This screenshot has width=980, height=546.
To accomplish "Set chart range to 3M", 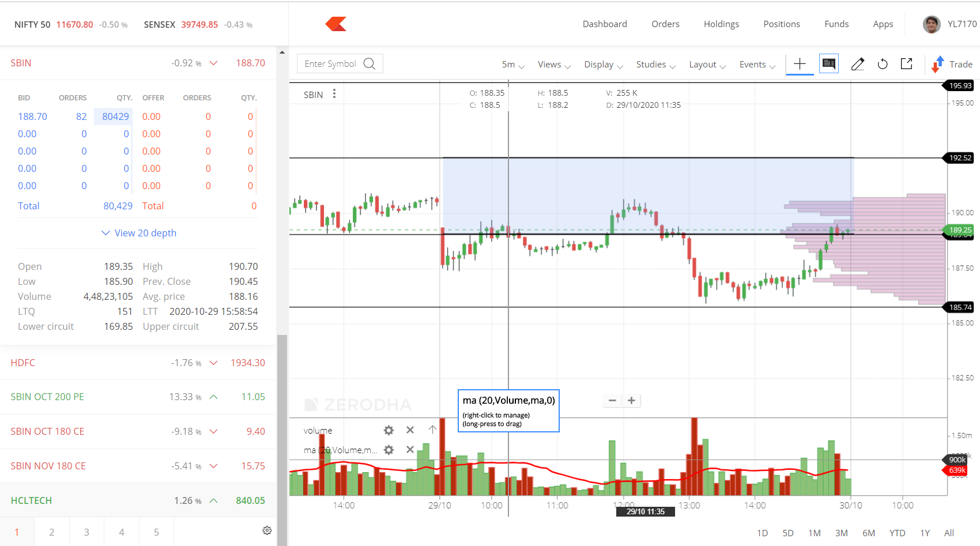I will [x=842, y=533].
